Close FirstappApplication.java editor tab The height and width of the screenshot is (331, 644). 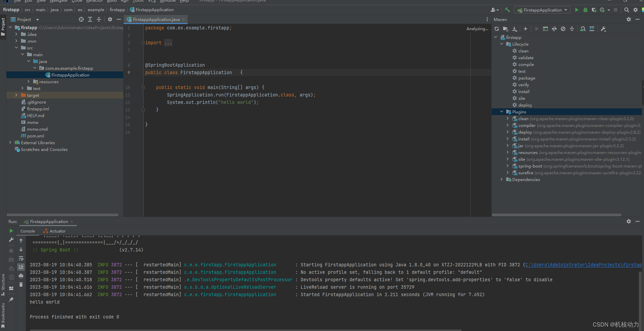coord(184,19)
